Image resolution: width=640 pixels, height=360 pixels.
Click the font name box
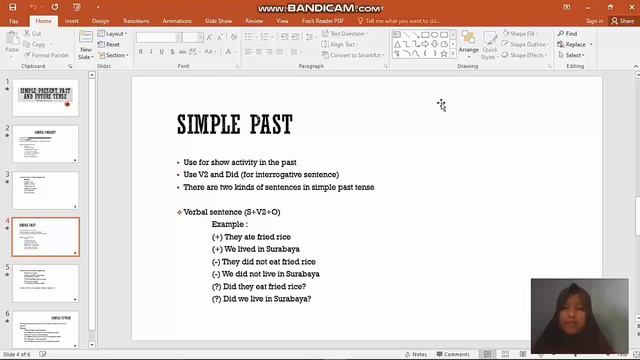159,37
